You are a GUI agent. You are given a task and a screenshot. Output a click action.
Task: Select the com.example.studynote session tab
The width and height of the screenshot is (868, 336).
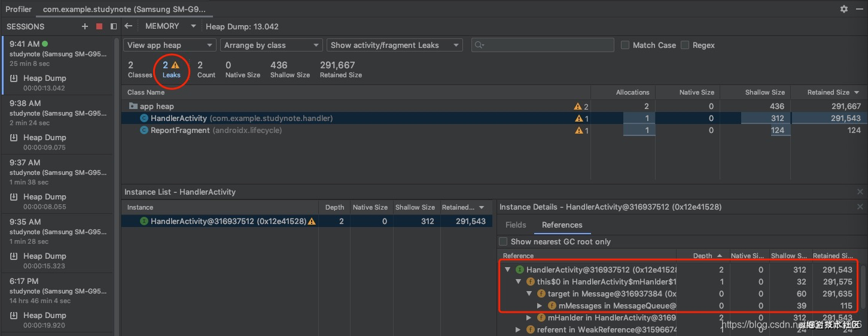click(124, 9)
